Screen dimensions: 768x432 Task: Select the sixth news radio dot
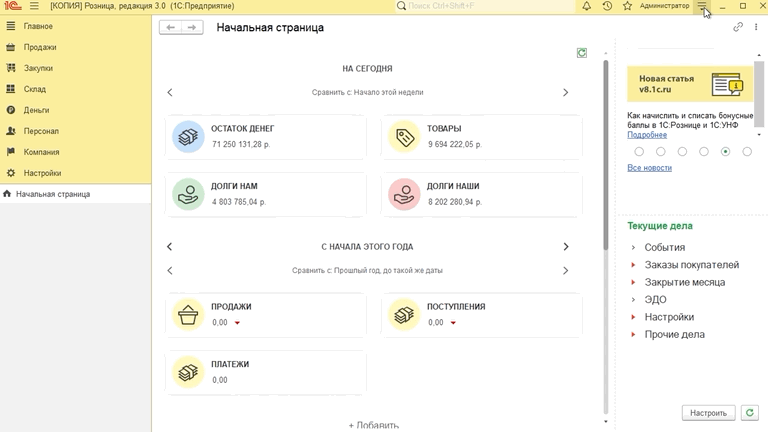[x=747, y=152]
